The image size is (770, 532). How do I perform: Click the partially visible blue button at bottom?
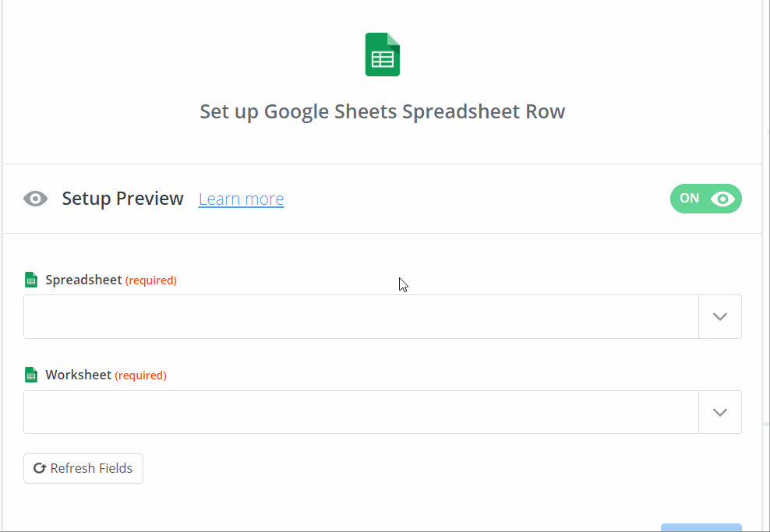pyautogui.click(x=701, y=527)
